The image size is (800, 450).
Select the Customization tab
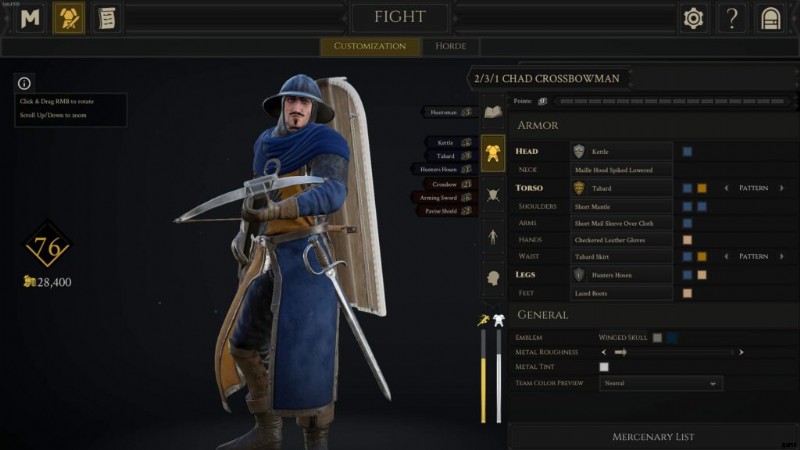pos(370,46)
